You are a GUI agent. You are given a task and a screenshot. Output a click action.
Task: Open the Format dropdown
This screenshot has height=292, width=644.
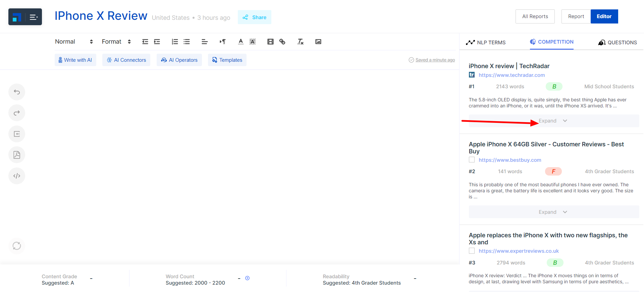[116, 42]
